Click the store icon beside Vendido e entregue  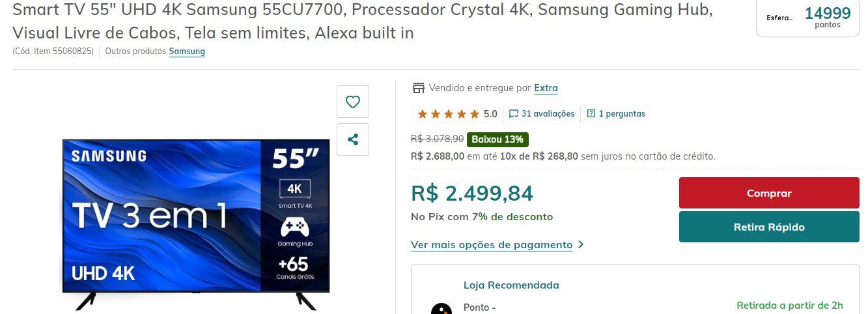pyautogui.click(x=418, y=88)
